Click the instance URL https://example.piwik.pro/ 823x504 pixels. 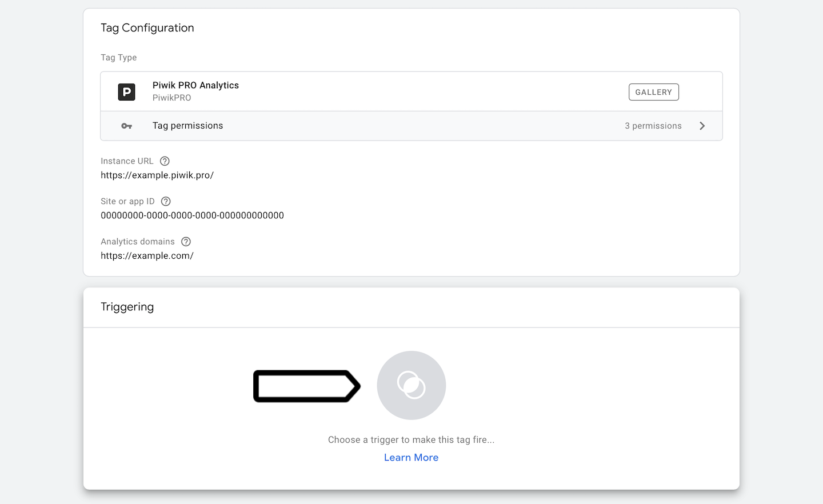[157, 175]
